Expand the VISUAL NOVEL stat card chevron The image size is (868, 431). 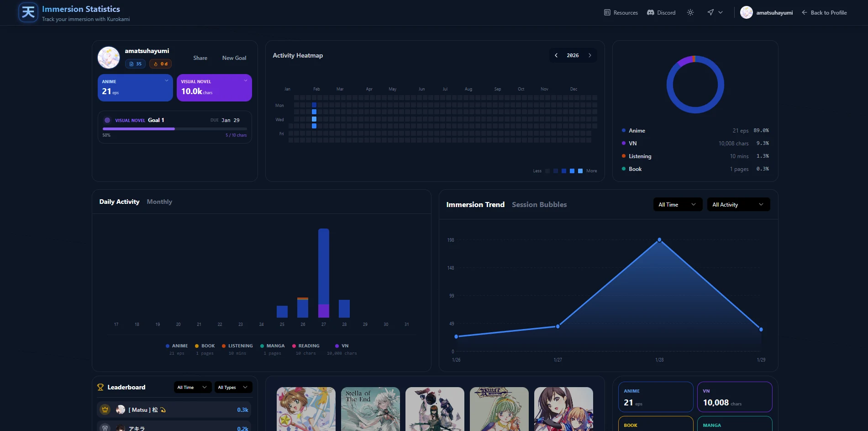[x=246, y=81]
